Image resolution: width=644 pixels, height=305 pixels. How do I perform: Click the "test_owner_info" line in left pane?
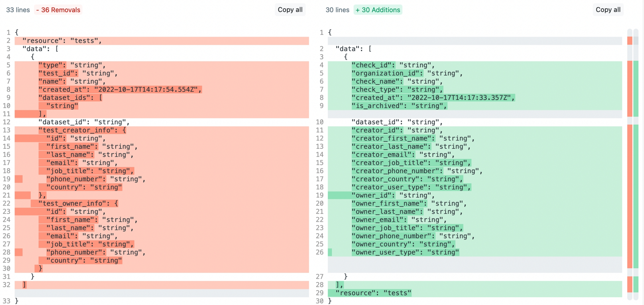(78, 203)
